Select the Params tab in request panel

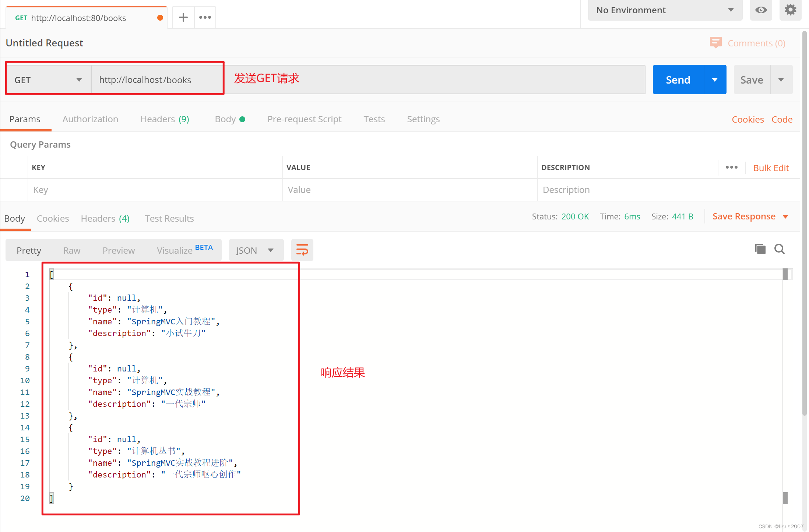click(x=25, y=119)
